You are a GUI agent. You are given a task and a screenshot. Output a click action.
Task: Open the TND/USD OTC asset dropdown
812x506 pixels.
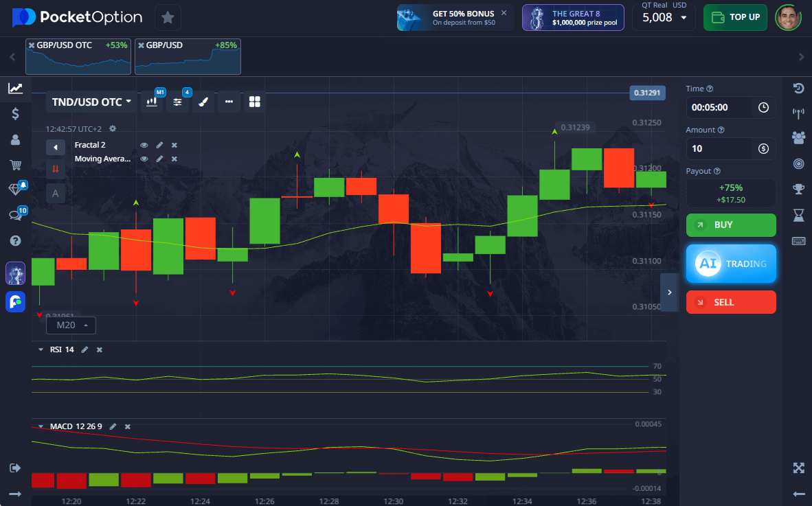[91, 102]
